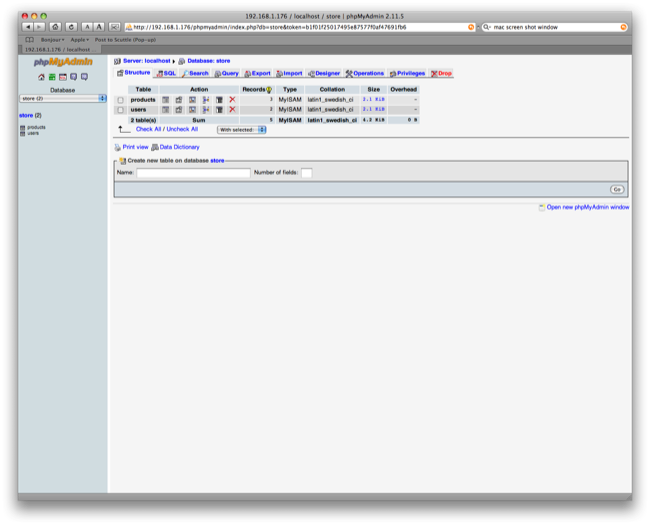
Task: Click the Search icon for products table
Action: pos(192,100)
